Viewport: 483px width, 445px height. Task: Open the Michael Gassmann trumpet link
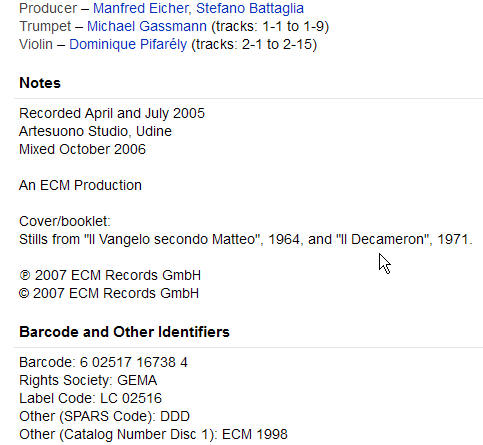(x=147, y=26)
